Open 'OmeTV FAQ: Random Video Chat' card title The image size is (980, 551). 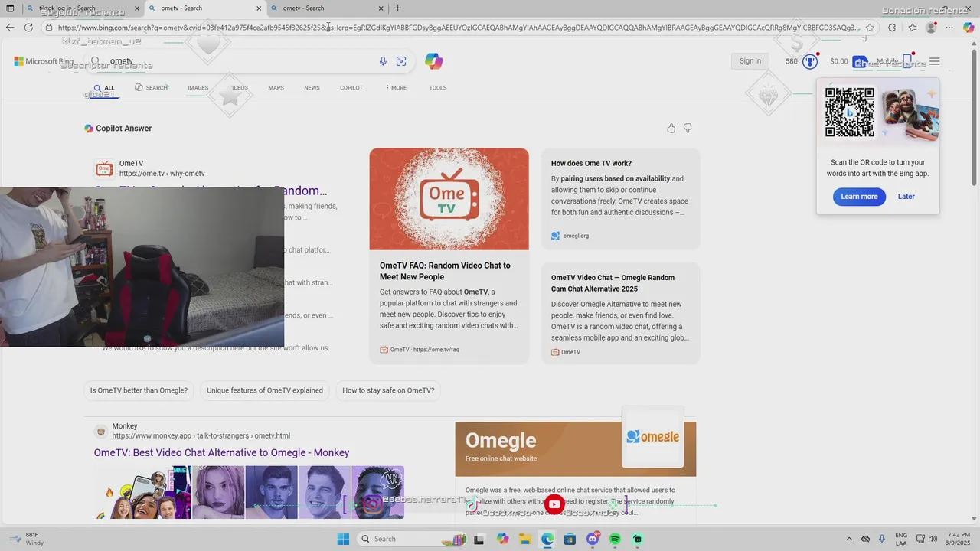point(445,271)
